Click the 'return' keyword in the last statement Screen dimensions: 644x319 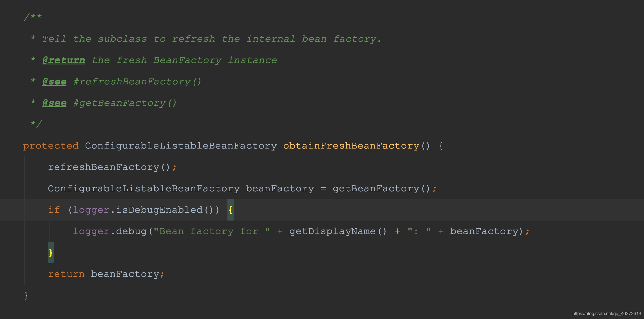[66, 274]
